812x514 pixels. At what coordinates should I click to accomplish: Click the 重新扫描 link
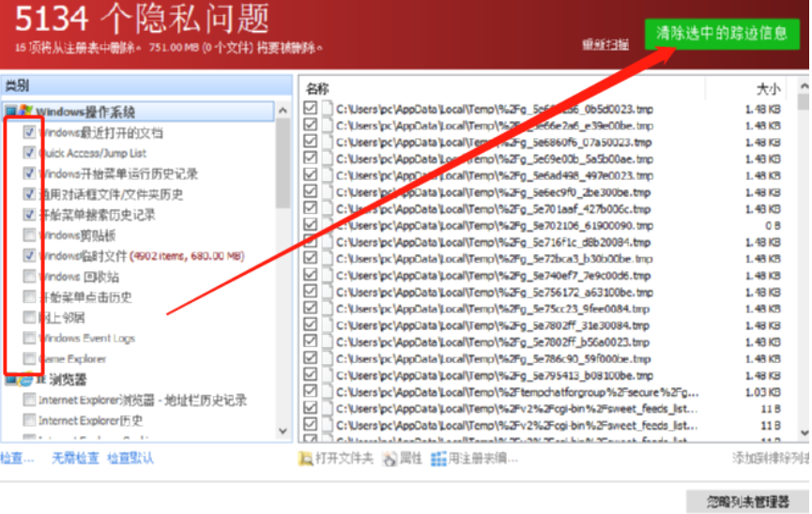[x=605, y=45]
